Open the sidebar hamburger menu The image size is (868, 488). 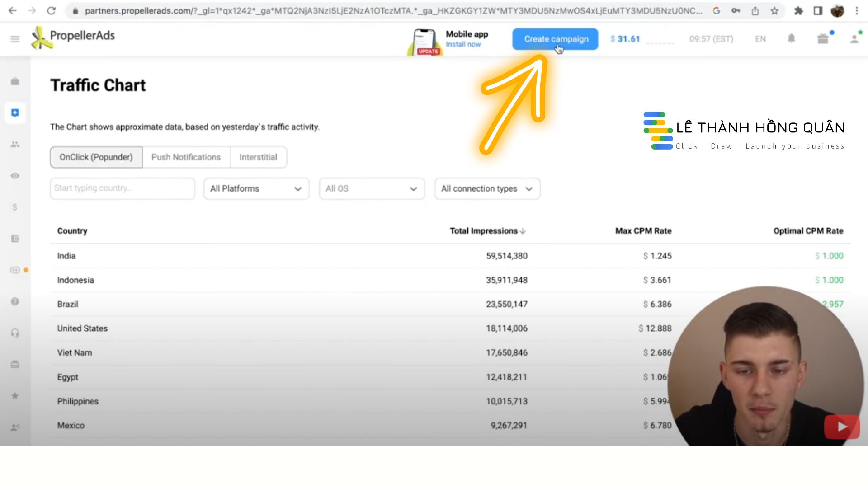[15, 39]
